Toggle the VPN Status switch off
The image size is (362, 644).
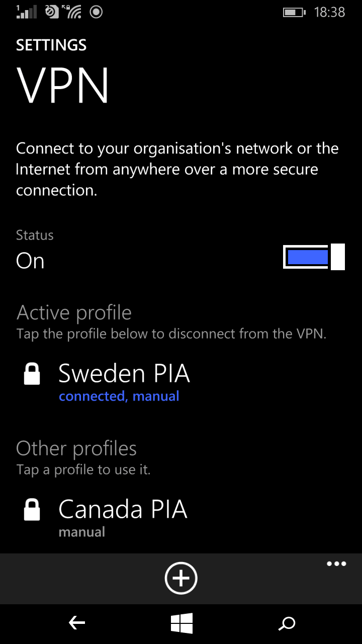tap(314, 257)
